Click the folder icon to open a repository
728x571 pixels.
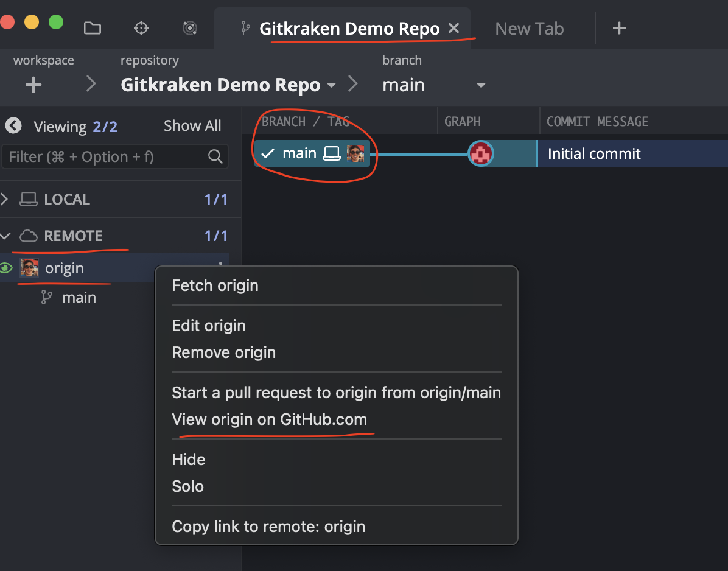(92, 27)
